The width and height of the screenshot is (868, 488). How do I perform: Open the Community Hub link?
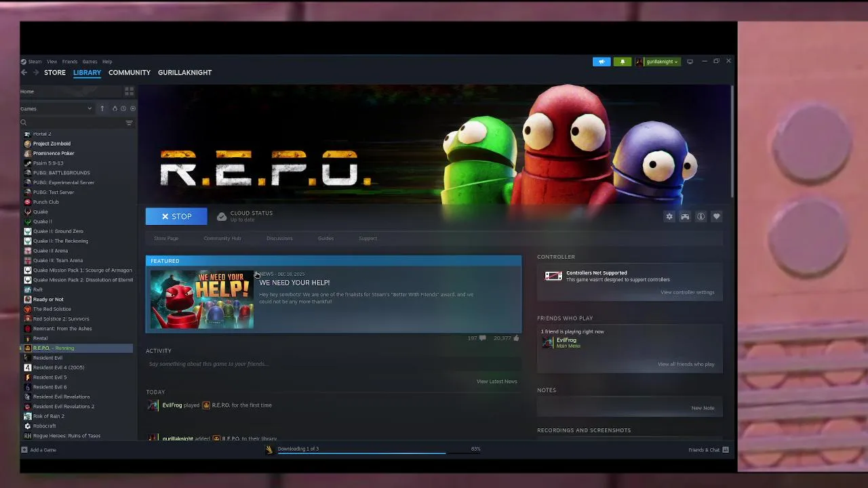(222, 239)
